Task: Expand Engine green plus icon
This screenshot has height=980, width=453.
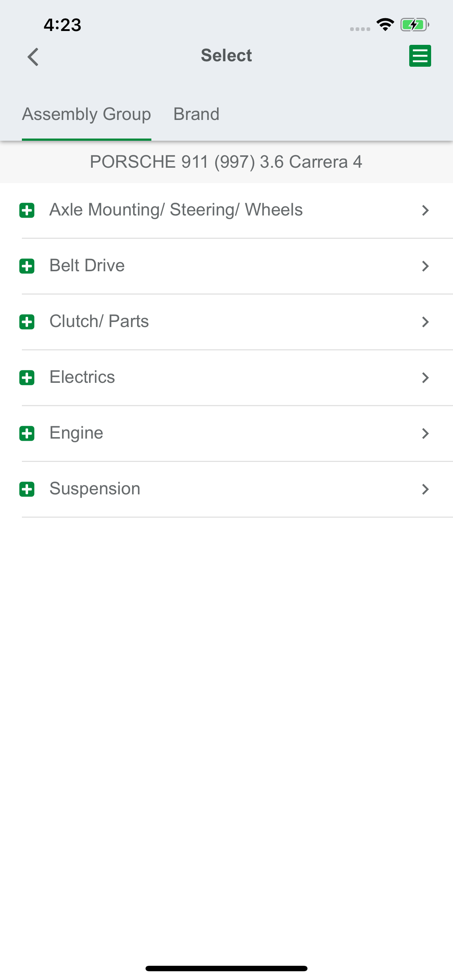Action: point(27,433)
